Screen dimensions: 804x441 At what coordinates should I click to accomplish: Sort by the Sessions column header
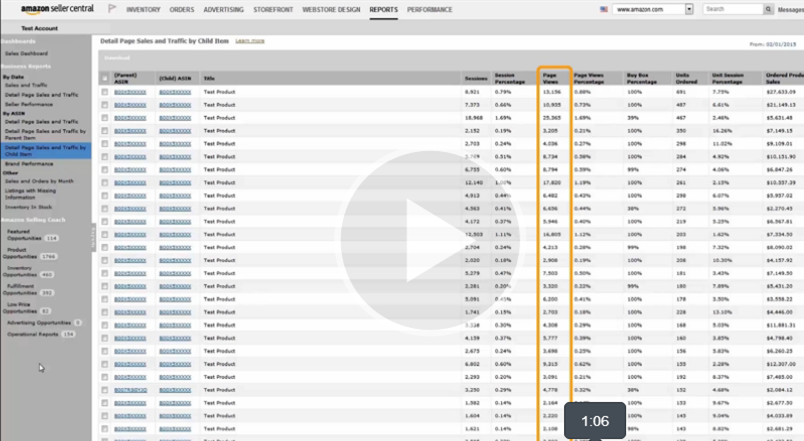[x=476, y=78]
